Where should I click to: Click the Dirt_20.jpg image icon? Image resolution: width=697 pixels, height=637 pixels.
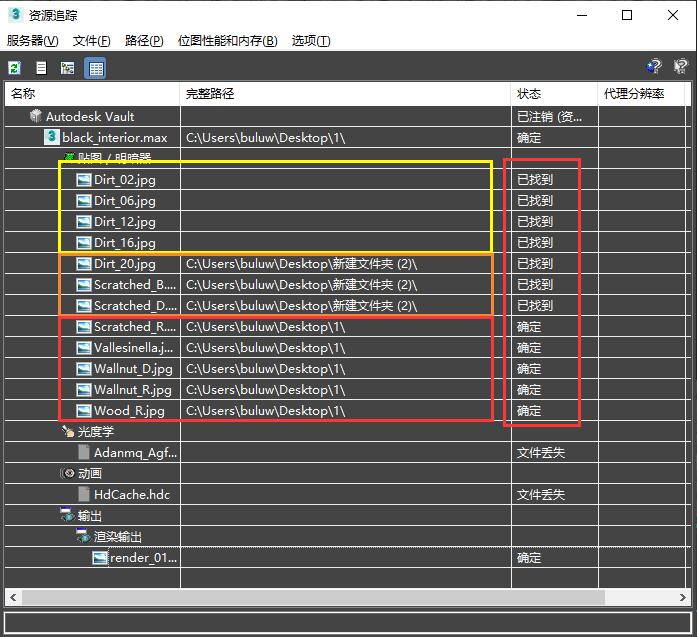pyautogui.click(x=84, y=264)
